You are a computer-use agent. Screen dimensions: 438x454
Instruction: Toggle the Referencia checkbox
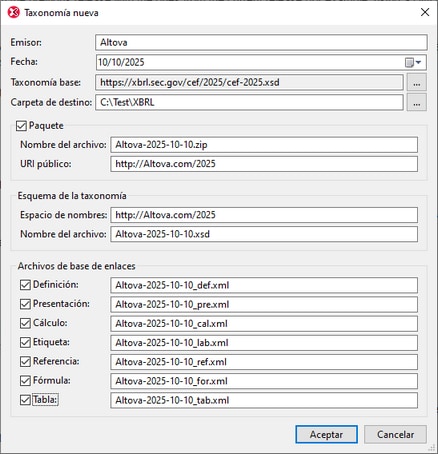[25, 362]
